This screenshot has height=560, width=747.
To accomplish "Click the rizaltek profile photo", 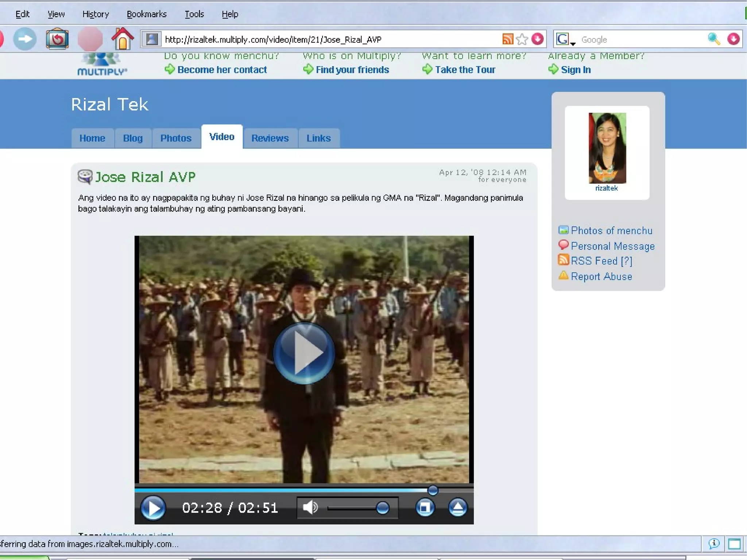I will 607,148.
